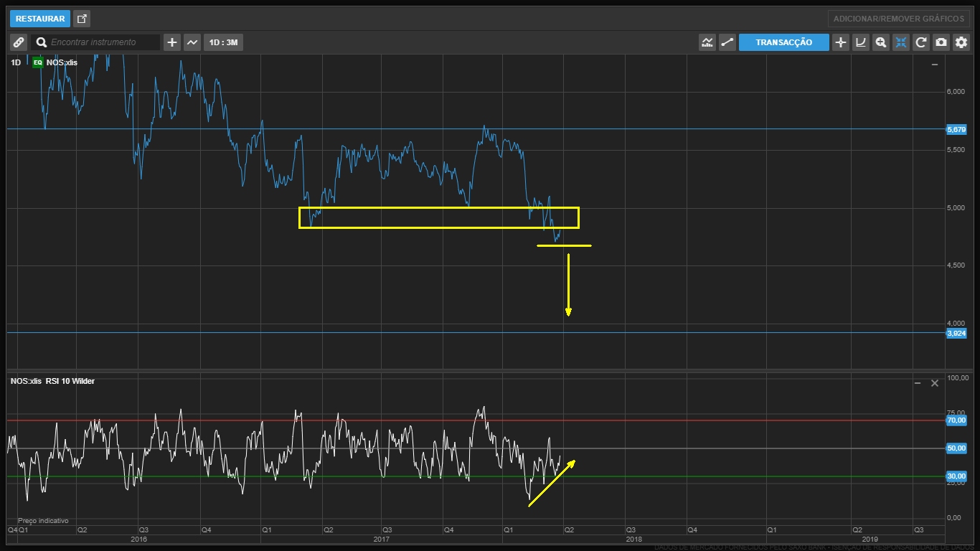Click the zoom-in magnifier icon

click(x=880, y=42)
